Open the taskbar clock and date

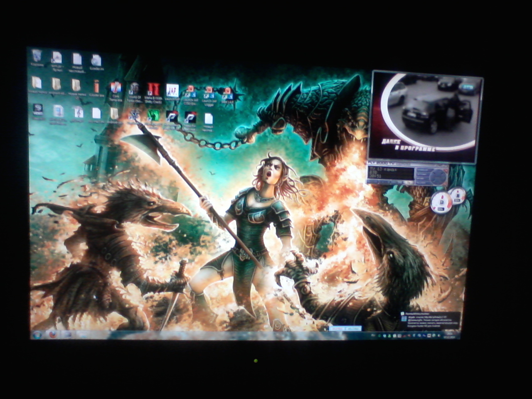click(450, 335)
